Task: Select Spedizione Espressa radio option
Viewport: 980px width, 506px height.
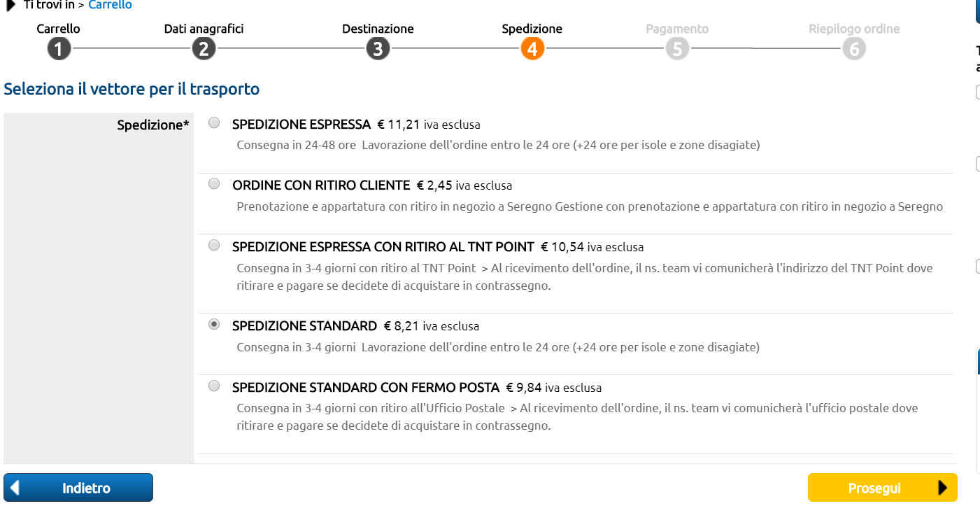Action: pos(214,123)
